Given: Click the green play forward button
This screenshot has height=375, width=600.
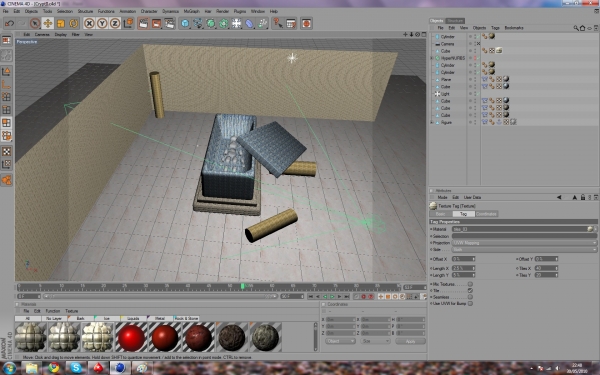Looking at the screenshot, I should point(332,297).
